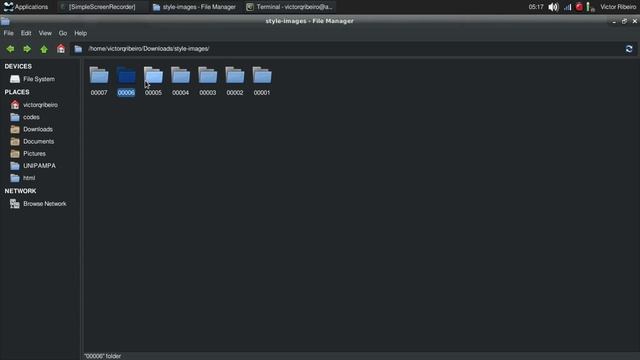Open home folder via red house icon
This screenshot has height=360, width=640.
coord(61,49)
